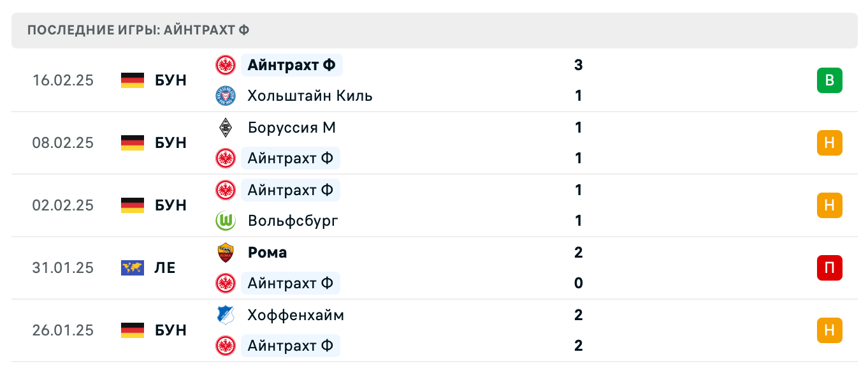Click the Айнтрахт Ф club logo in the first match

(x=226, y=65)
